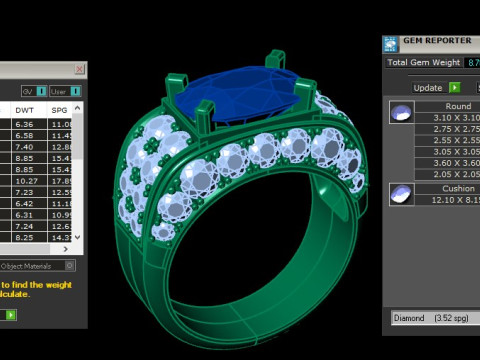The width and height of the screenshot is (480, 360).
Task: Select the DWT cell 7.23
Action: tap(29, 192)
